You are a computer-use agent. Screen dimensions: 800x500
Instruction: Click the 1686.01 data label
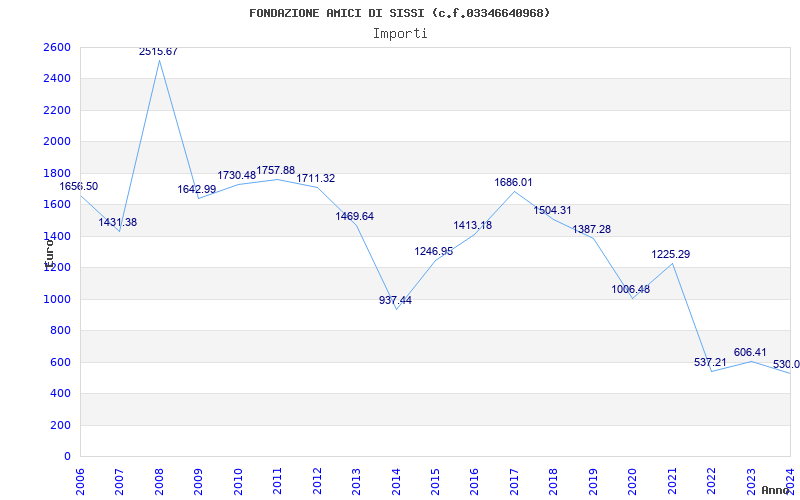point(513,183)
